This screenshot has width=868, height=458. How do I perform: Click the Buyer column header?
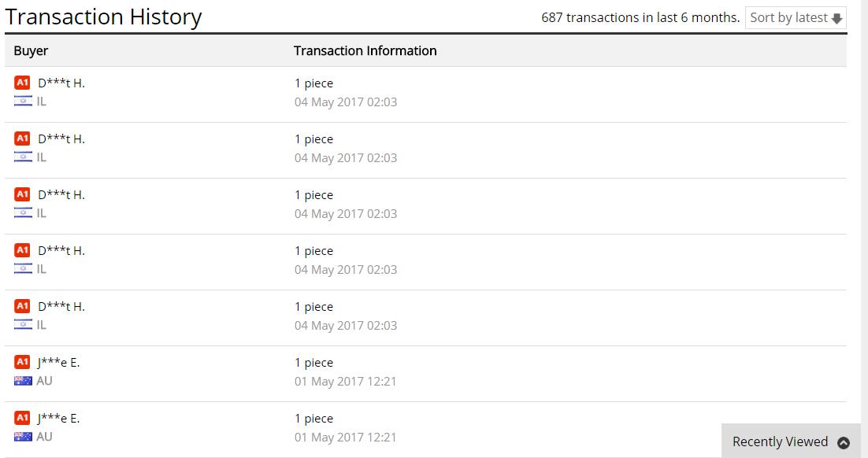tap(31, 51)
